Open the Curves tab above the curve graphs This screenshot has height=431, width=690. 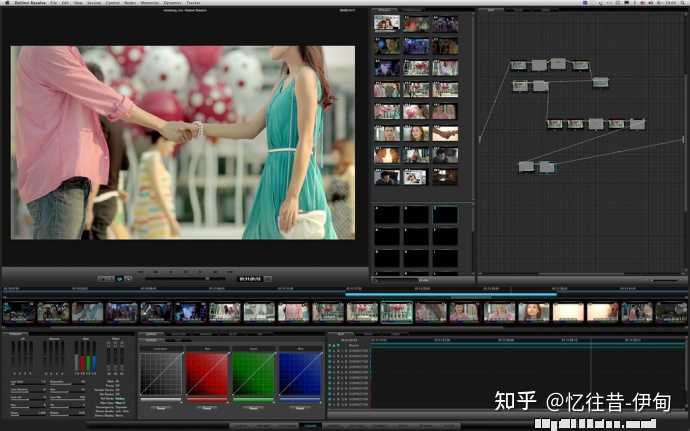151,335
